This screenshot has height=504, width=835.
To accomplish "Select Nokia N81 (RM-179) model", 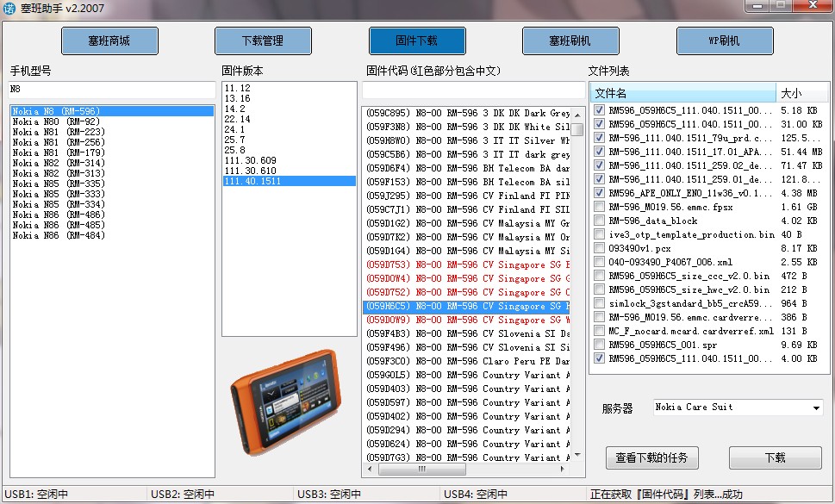I will click(112, 152).
